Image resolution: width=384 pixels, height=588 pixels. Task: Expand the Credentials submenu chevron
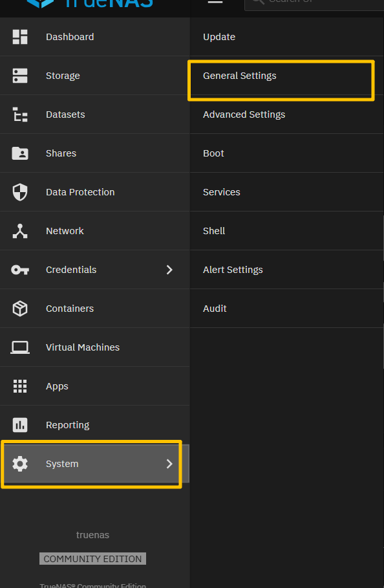coord(169,270)
